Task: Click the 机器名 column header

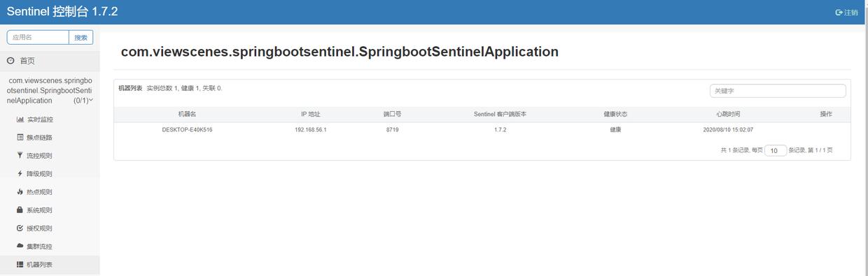Action: (x=187, y=114)
